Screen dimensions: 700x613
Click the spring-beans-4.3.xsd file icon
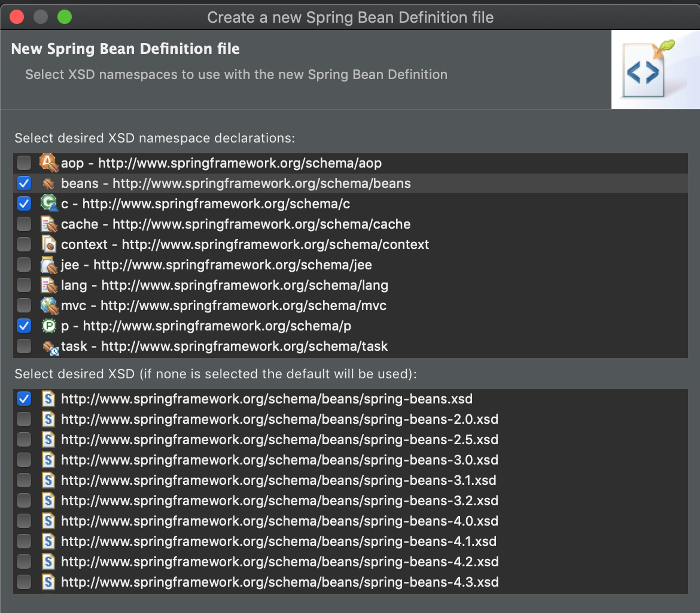(x=48, y=582)
